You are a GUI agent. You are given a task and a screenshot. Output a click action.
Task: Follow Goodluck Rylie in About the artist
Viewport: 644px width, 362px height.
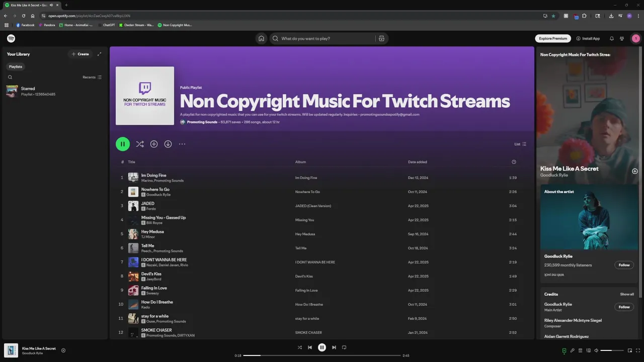click(624, 265)
